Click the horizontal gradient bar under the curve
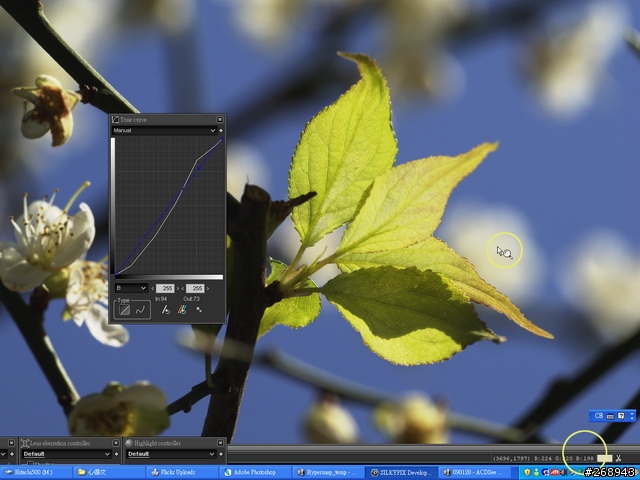Viewport: 640px width, 480px height. click(169, 277)
